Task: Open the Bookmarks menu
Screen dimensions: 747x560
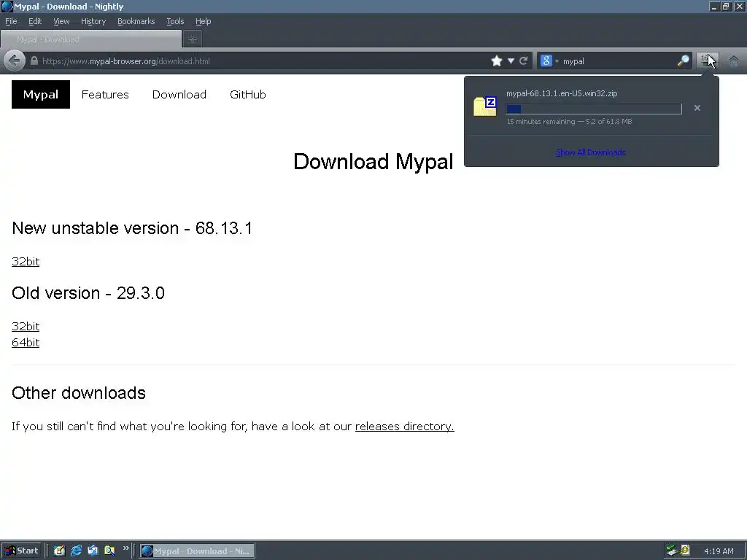Action: (136, 21)
